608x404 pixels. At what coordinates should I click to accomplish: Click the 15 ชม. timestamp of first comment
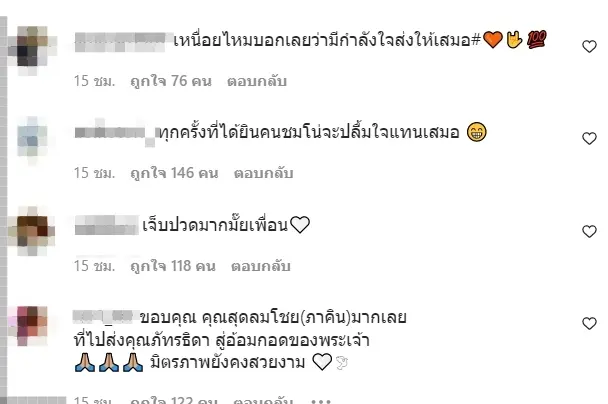pos(94,81)
